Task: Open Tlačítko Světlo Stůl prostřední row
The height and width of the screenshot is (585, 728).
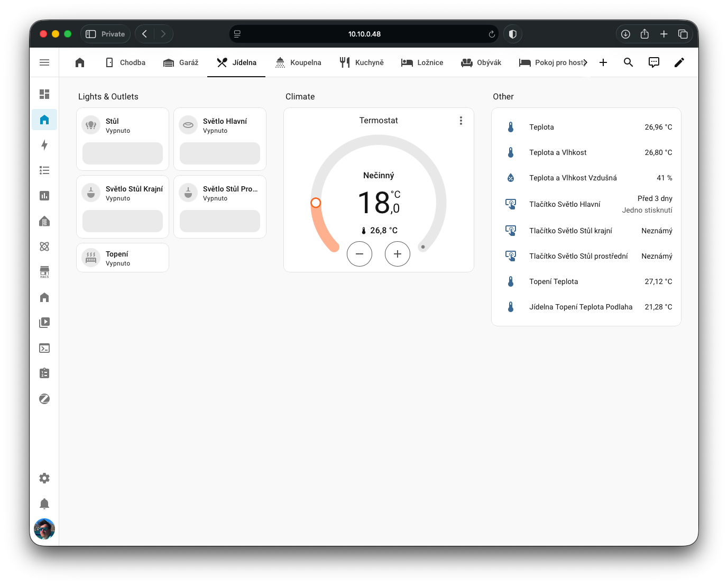Action: click(586, 256)
